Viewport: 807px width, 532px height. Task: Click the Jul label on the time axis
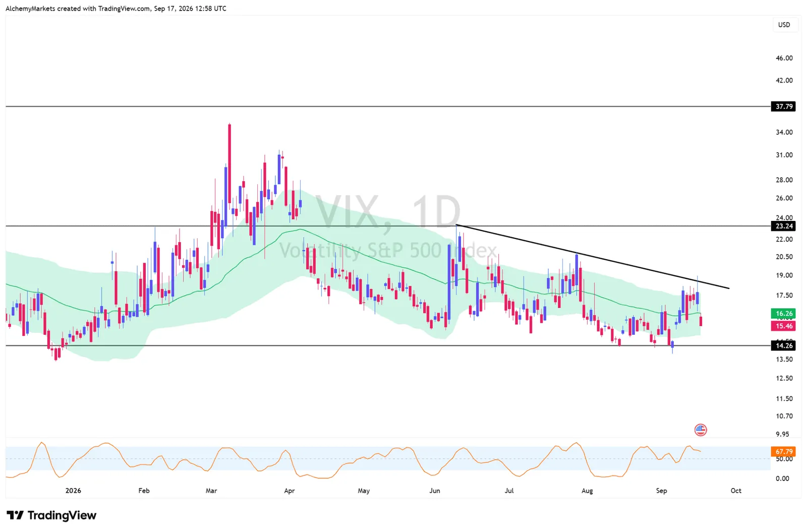(509, 491)
